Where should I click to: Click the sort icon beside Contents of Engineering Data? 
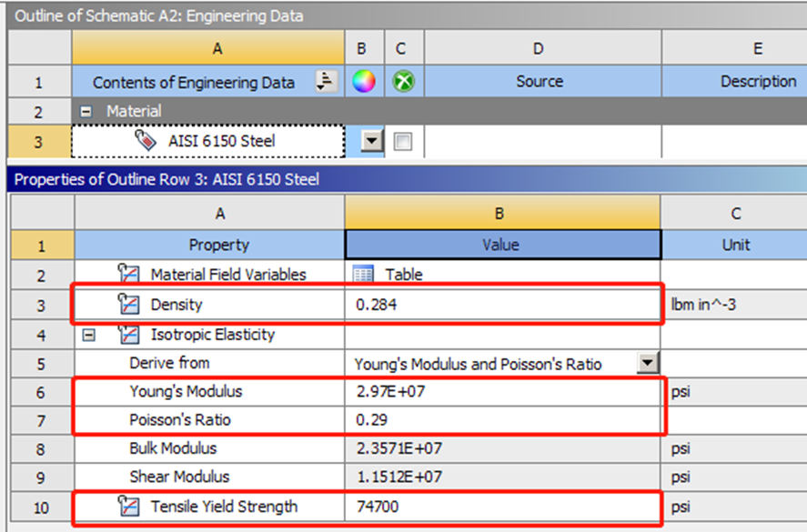(327, 81)
